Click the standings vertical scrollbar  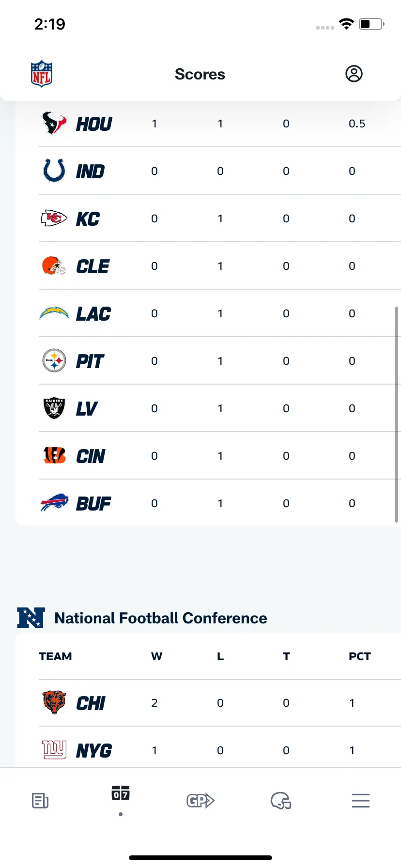[x=397, y=414]
